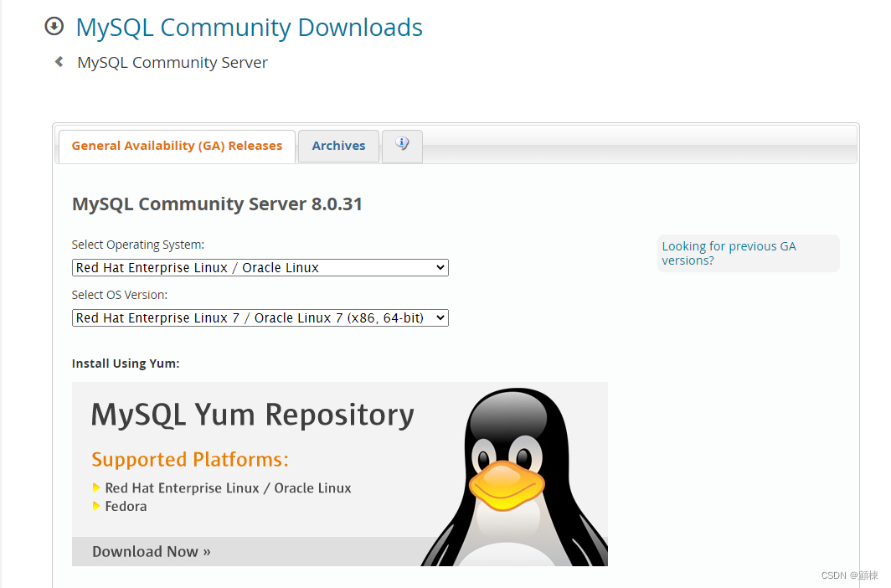Click the MySQL Community Downloads heading

click(249, 27)
